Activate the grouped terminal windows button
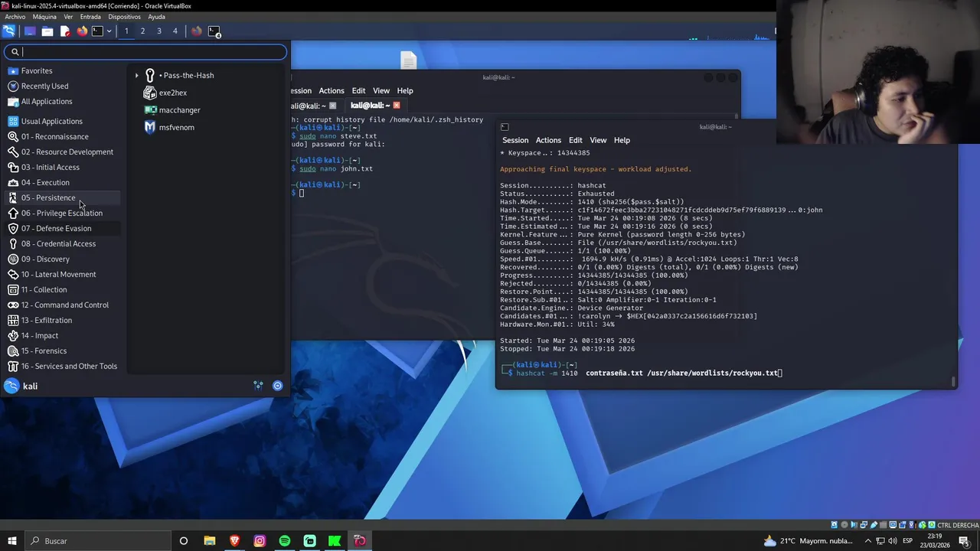980x551 pixels. click(215, 31)
